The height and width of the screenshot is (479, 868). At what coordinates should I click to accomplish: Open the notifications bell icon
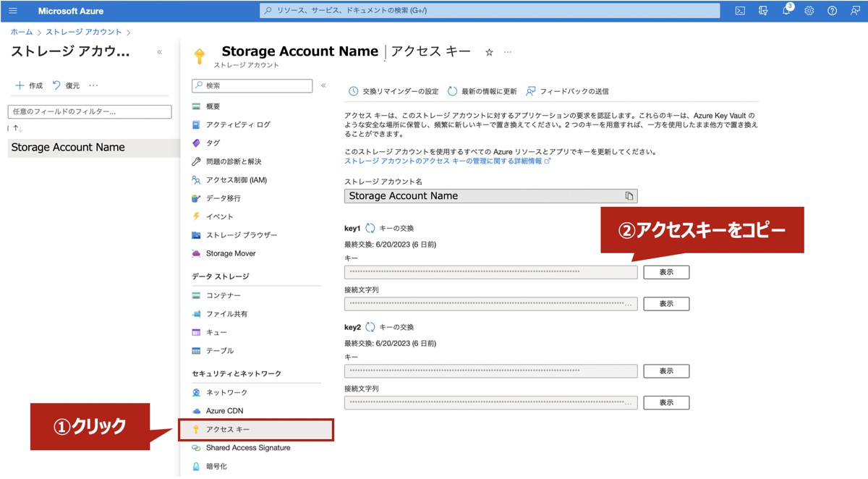coord(786,10)
